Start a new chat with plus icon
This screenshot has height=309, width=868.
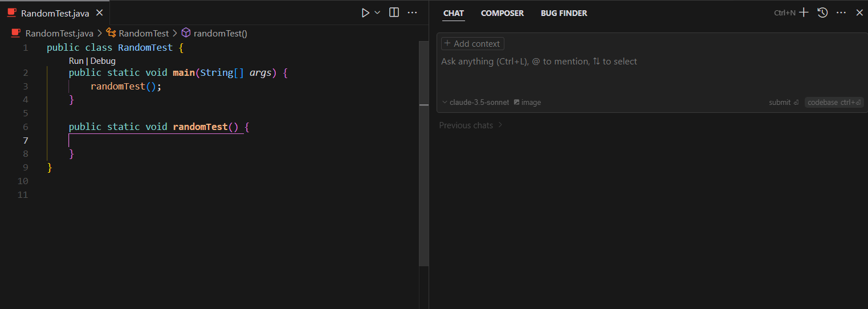(804, 13)
